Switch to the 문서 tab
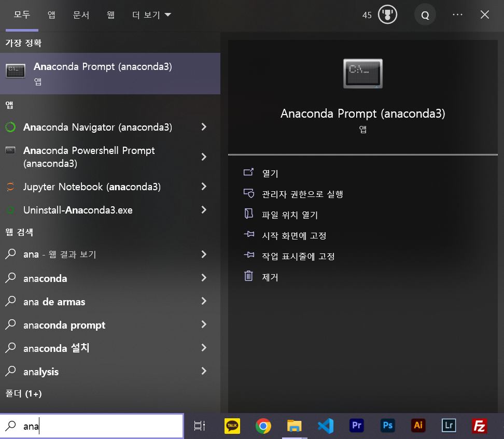The width and height of the screenshot is (504, 439). click(81, 15)
